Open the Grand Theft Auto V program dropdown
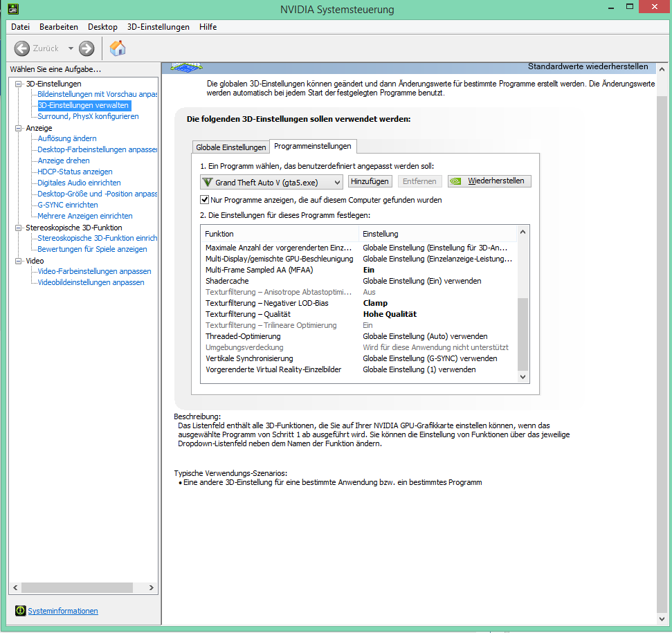Image resolution: width=672 pixels, height=633 pixels. [x=271, y=183]
